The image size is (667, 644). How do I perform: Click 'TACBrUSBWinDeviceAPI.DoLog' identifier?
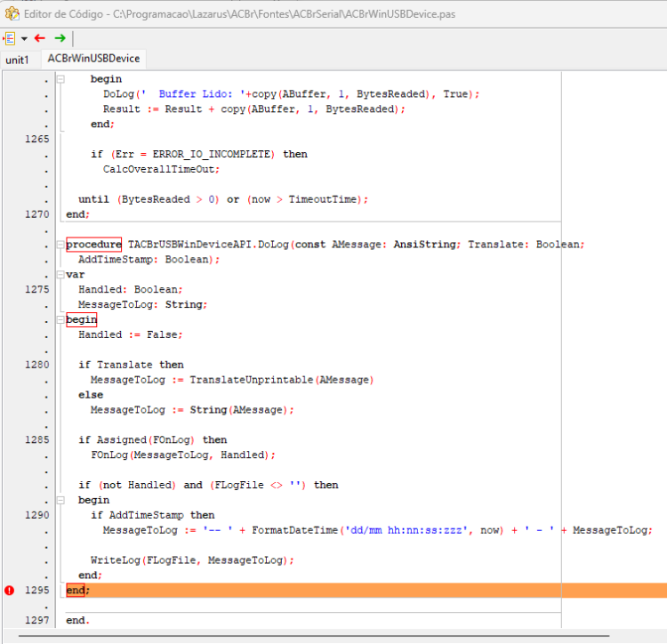pos(208,245)
